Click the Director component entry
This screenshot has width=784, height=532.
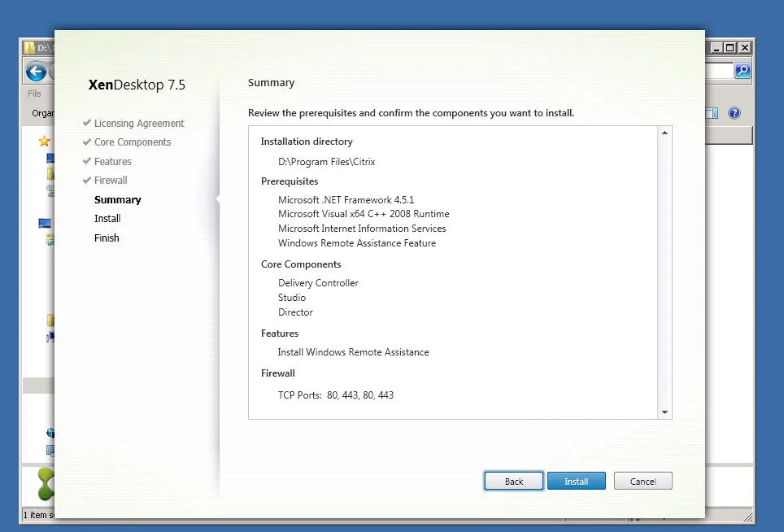tap(295, 312)
